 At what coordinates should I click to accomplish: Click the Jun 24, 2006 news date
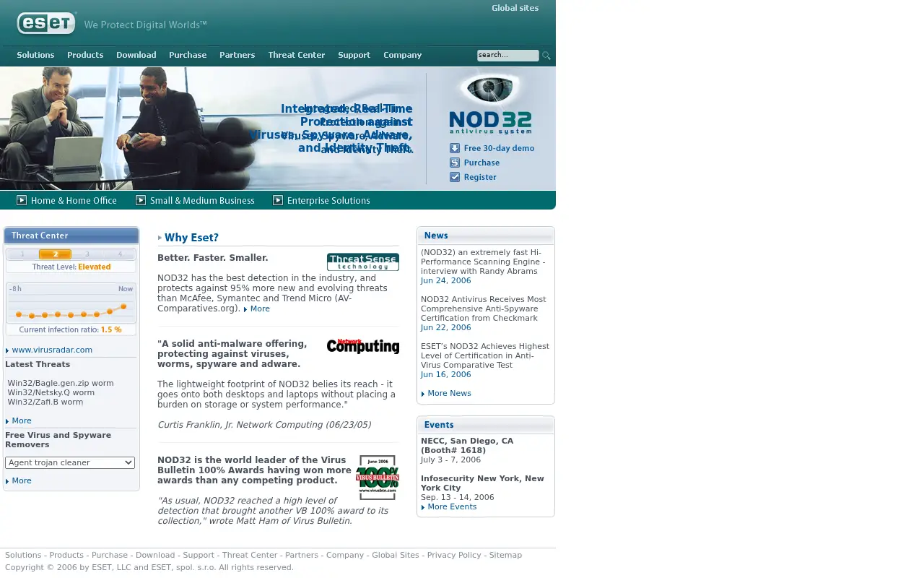click(446, 280)
